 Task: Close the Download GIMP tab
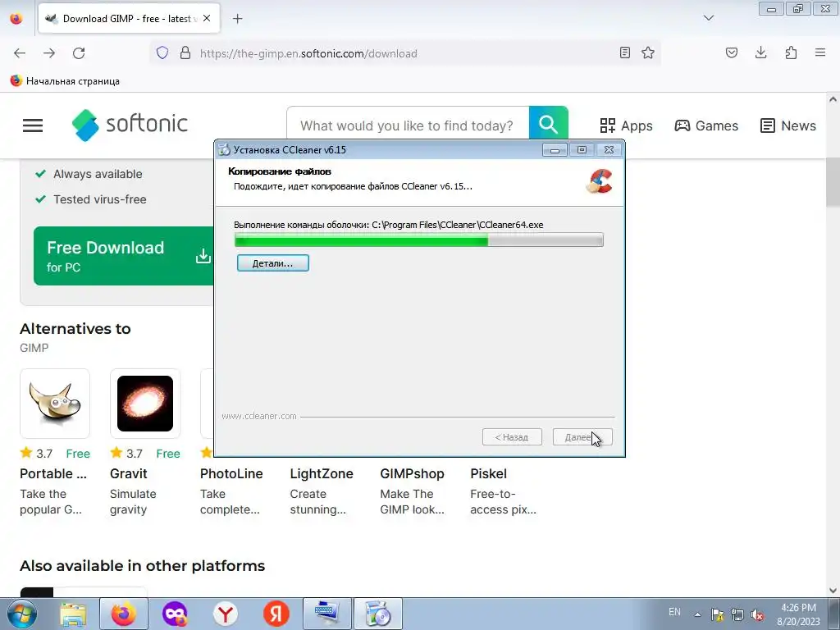click(207, 18)
